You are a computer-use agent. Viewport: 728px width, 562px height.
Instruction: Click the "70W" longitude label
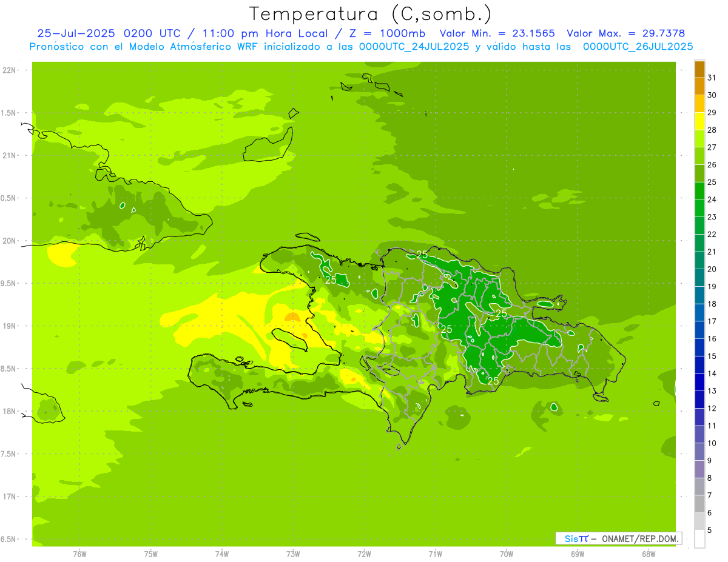click(507, 554)
